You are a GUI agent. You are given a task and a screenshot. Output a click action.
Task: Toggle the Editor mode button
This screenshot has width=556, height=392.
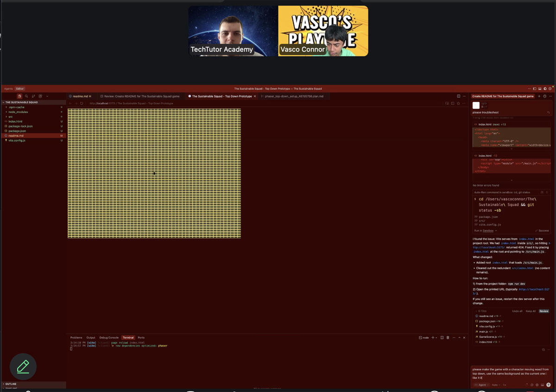tap(20, 88)
